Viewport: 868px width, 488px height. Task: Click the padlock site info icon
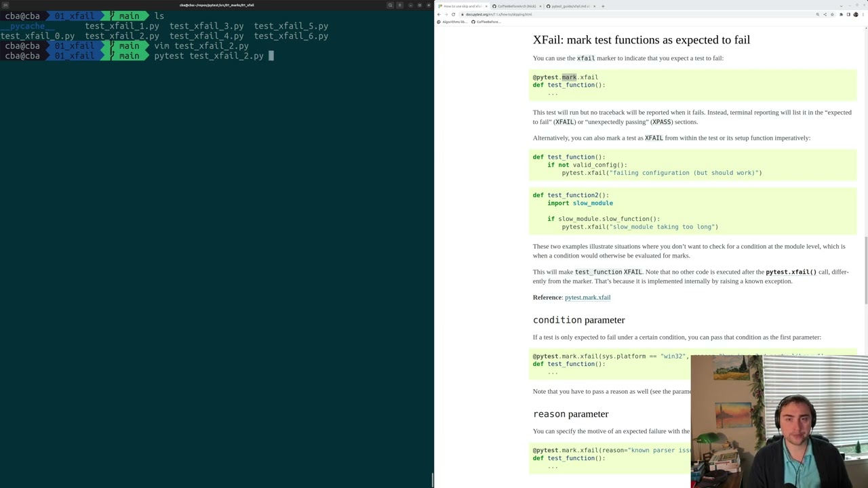[x=462, y=14]
